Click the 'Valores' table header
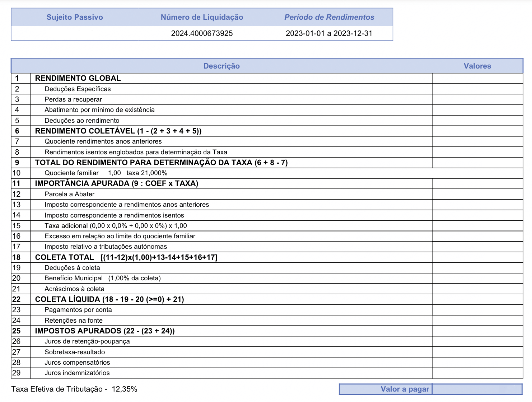This screenshot has width=532, height=402. (477, 66)
